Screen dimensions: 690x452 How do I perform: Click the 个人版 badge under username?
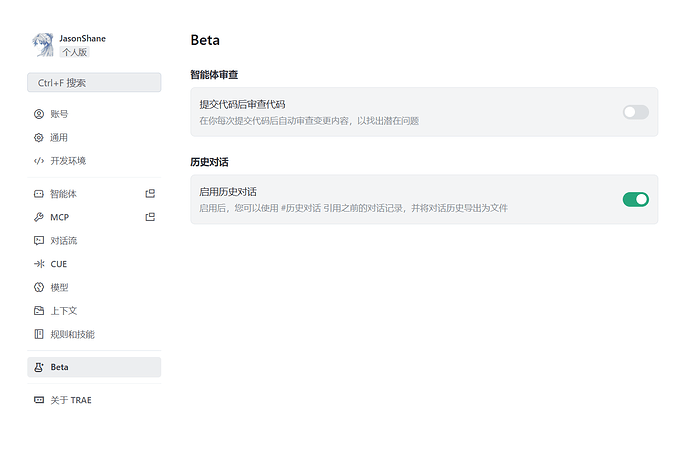coord(74,52)
